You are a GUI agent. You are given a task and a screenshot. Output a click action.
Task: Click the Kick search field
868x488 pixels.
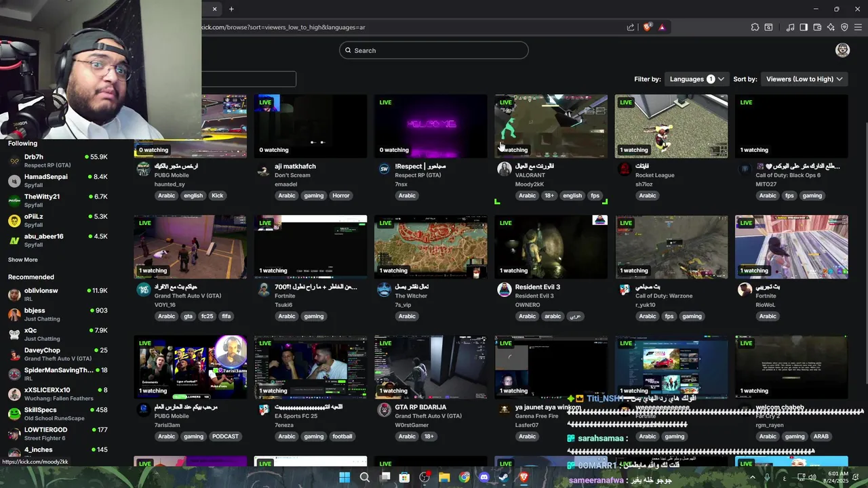coord(434,50)
